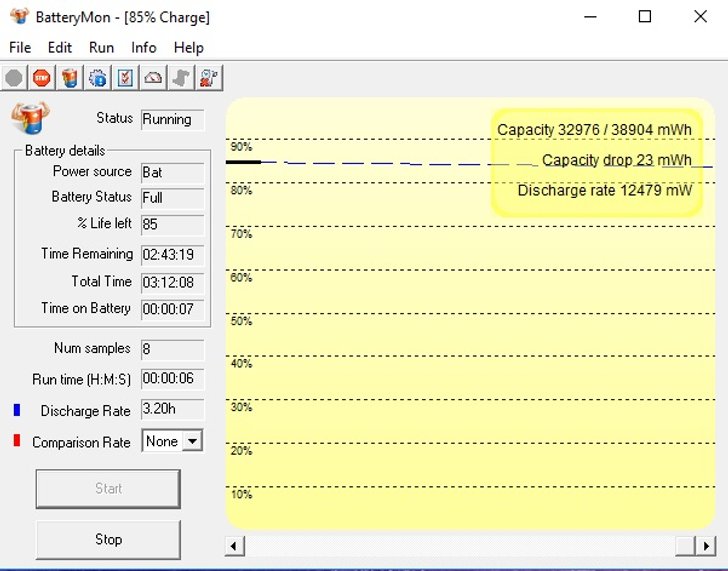Click the graph scrollbar right arrow

(x=706, y=546)
